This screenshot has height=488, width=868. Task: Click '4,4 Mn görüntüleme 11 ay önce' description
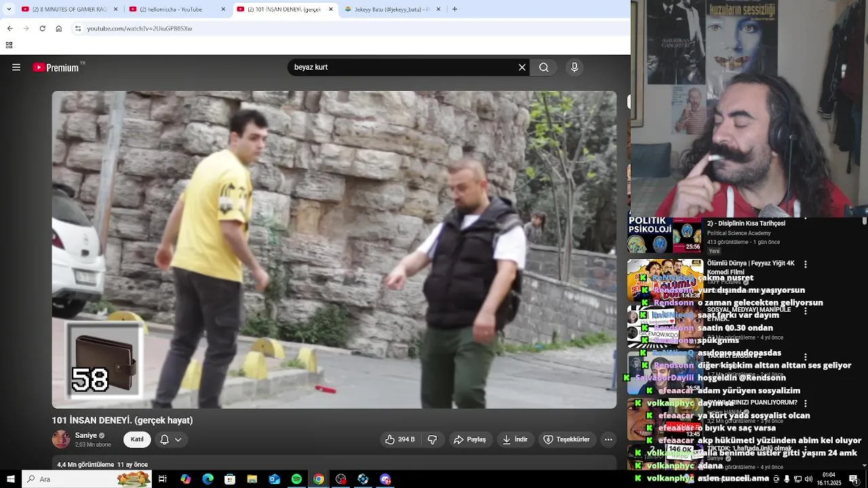pos(102,464)
